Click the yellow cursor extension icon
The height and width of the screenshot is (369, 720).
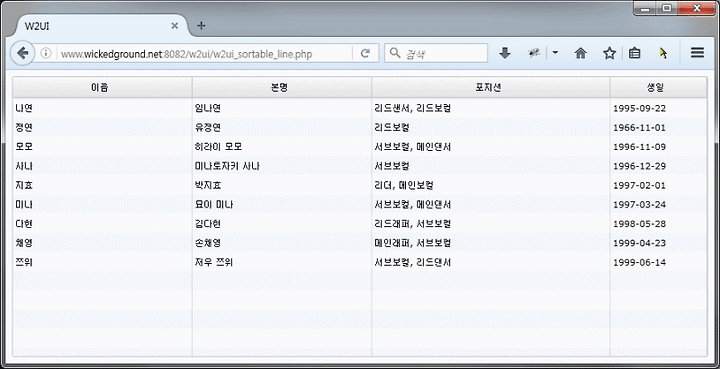click(663, 53)
